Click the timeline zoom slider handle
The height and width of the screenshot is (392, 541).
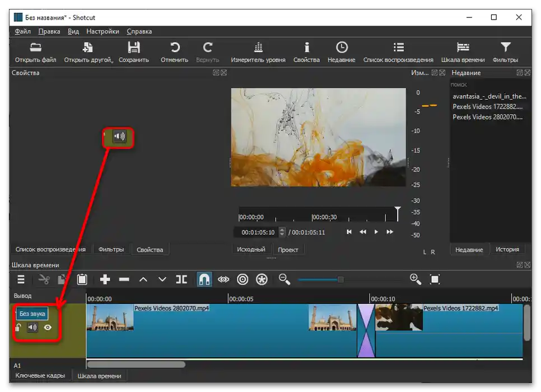[x=341, y=279]
